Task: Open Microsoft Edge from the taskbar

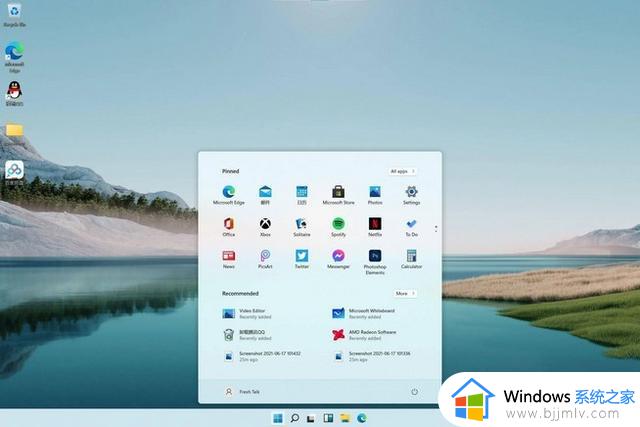Action: [362, 418]
